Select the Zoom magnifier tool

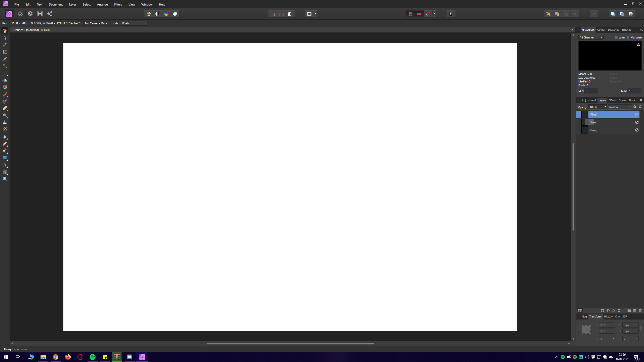[5, 179]
